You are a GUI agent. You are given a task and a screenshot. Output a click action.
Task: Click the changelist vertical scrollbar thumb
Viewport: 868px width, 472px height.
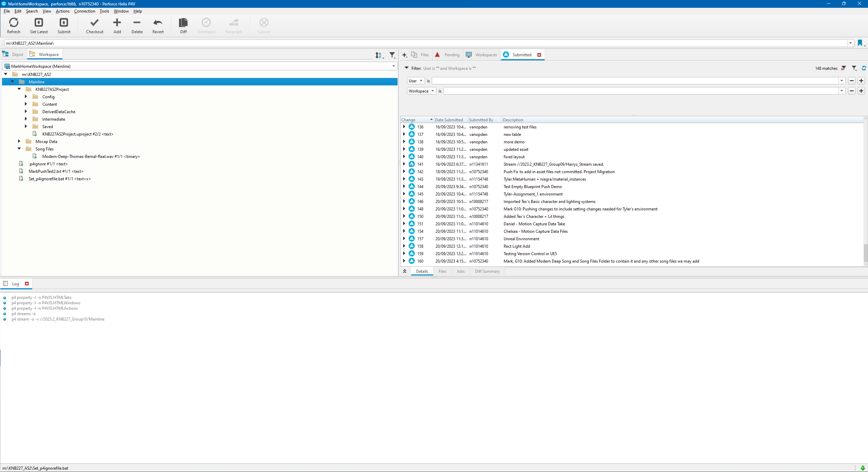[865, 253]
